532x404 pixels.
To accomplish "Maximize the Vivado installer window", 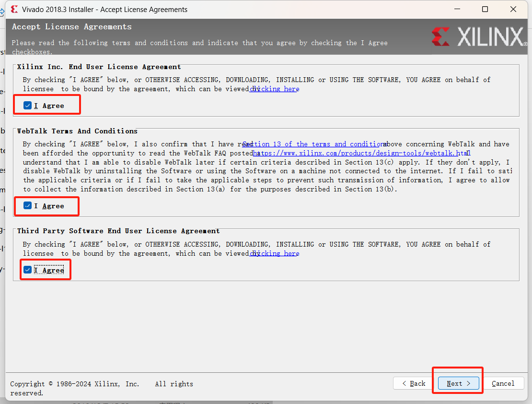I will [485, 9].
